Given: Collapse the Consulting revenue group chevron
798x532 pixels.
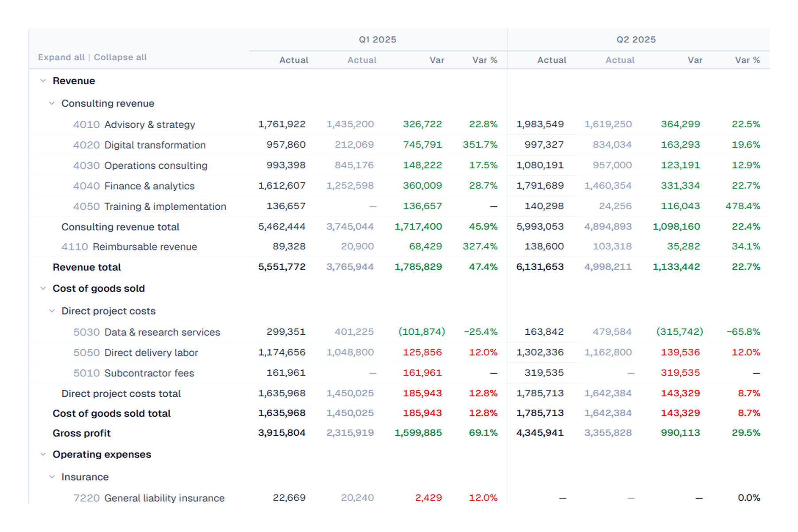Looking at the screenshot, I should [52, 103].
